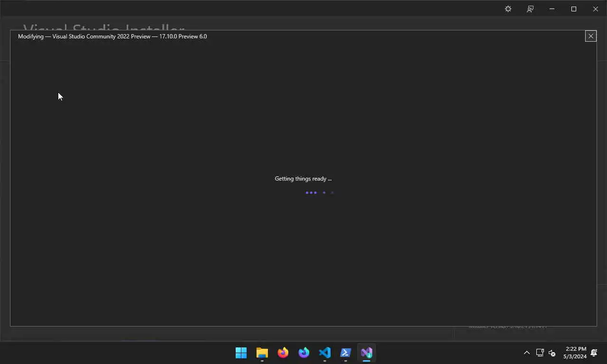The width and height of the screenshot is (607, 364).
Task: Maximize the Visual Studio Installer window
Action: (x=574, y=9)
